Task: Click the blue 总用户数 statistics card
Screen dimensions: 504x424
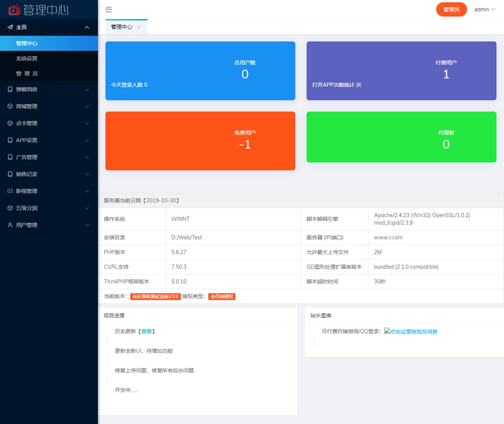Action: [x=200, y=71]
